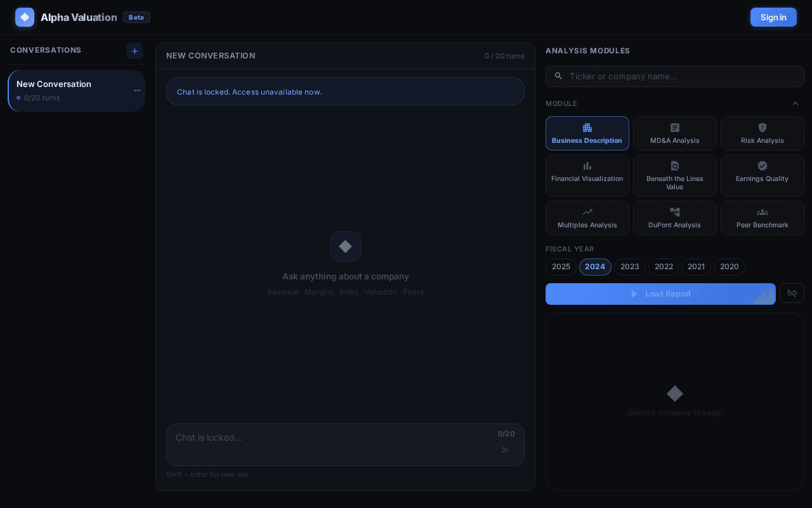Screen dimensions: 812x508
Task: Click the Alpha Valuation title text
Action: click(x=79, y=17)
